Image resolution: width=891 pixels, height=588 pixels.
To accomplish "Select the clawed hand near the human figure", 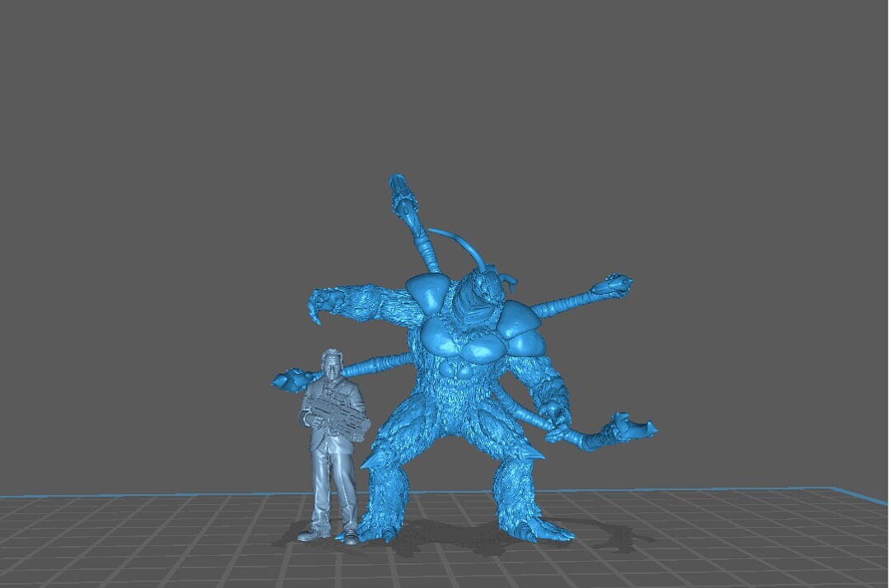I will (x=288, y=380).
